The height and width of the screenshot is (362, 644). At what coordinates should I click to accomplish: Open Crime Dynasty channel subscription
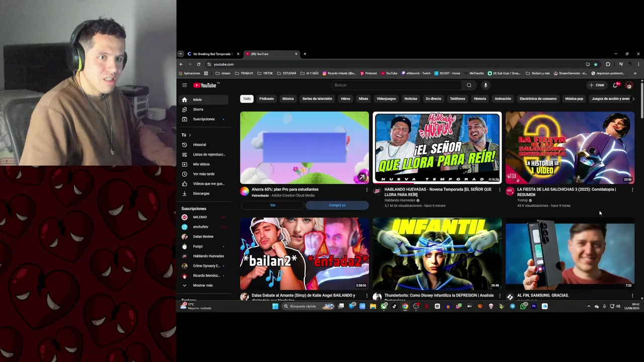(x=204, y=266)
